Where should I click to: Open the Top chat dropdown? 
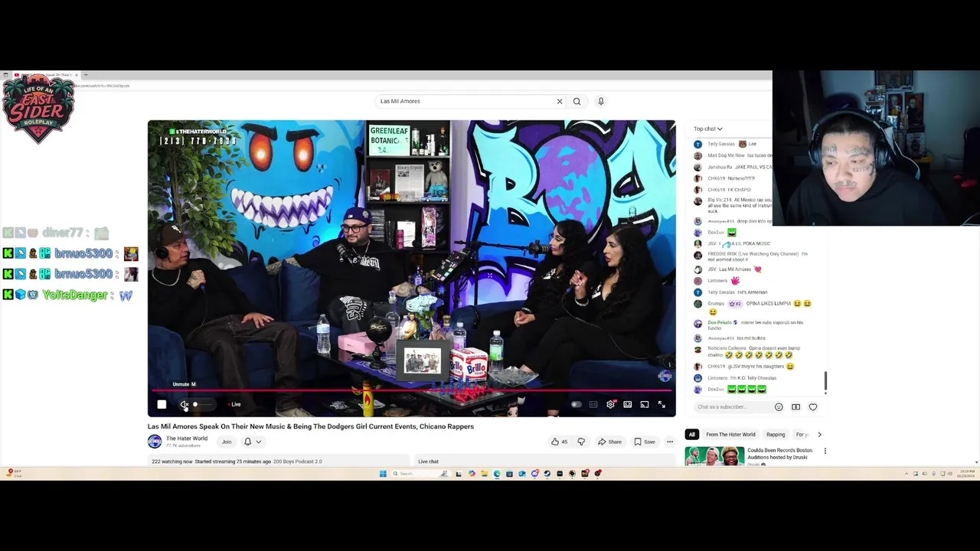point(708,129)
